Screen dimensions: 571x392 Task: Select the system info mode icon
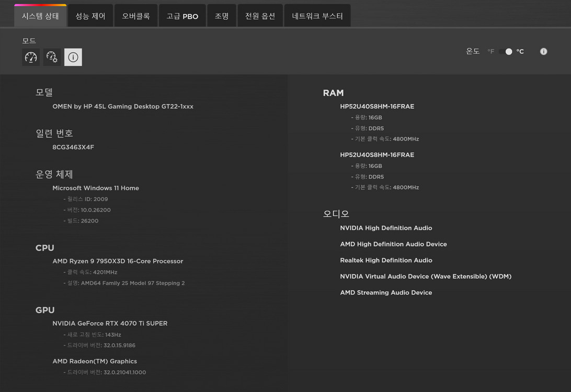[73, 57]
